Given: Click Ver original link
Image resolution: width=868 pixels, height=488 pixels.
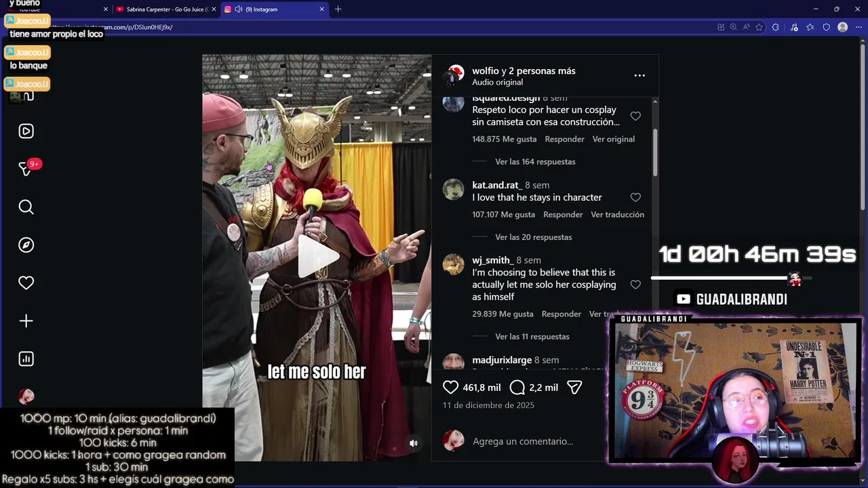Looking at the screenshot, I should pyautogui.click(x=614, y=139).
